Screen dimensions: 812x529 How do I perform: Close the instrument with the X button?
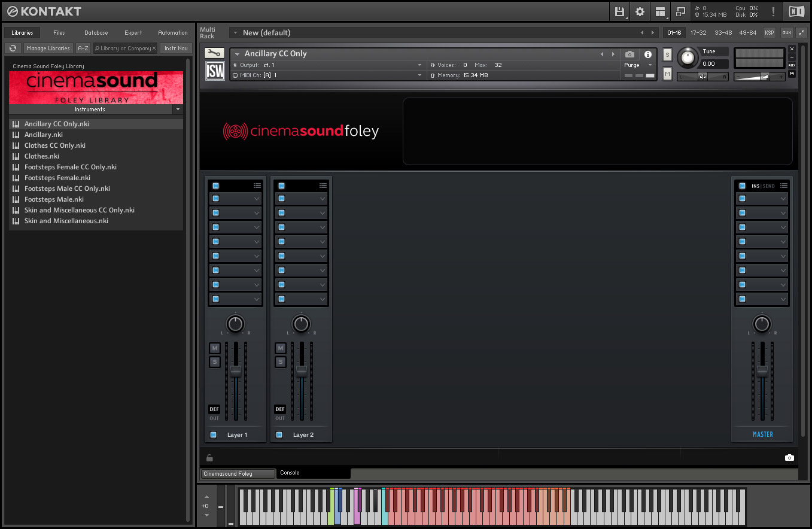pyautogui.click(x=792, y=49)
